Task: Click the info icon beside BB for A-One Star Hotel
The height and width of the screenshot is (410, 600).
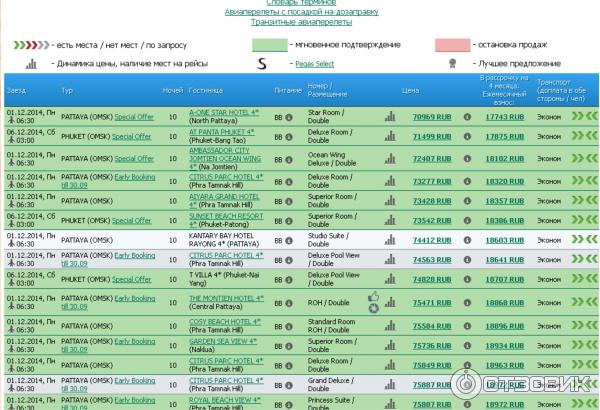Action: 290,117
